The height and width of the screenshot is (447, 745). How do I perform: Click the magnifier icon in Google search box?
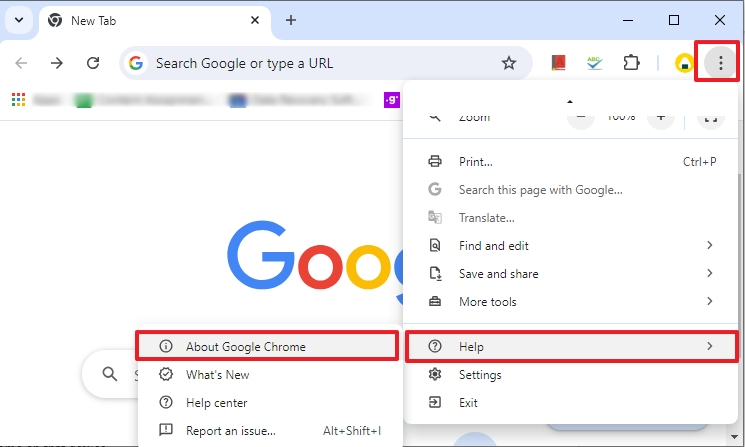pyautogui.click(x=110, y=374)
